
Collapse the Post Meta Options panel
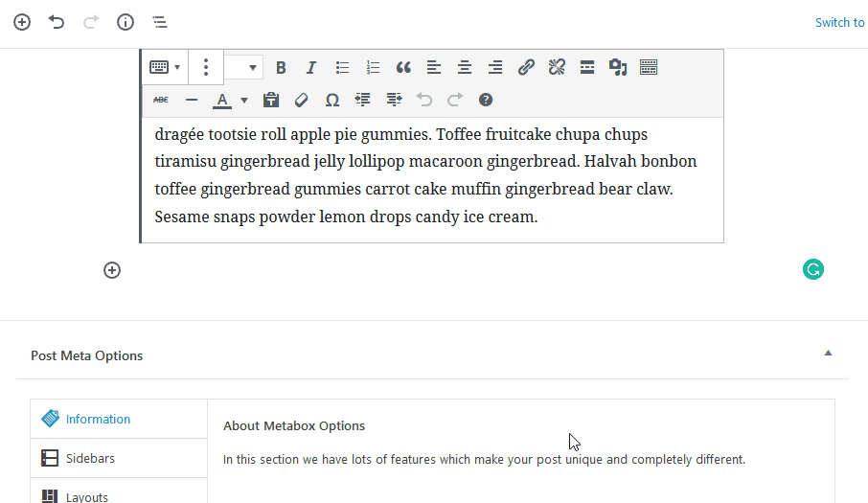(x=828, y=353)
